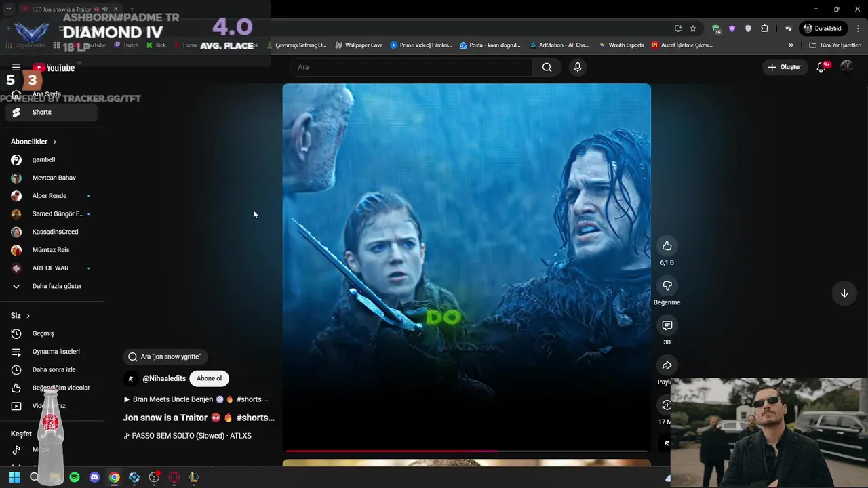This screenshot has height=488, width=868.
Task: Seek on the short's red progress bar
Action: coord(467,451)
